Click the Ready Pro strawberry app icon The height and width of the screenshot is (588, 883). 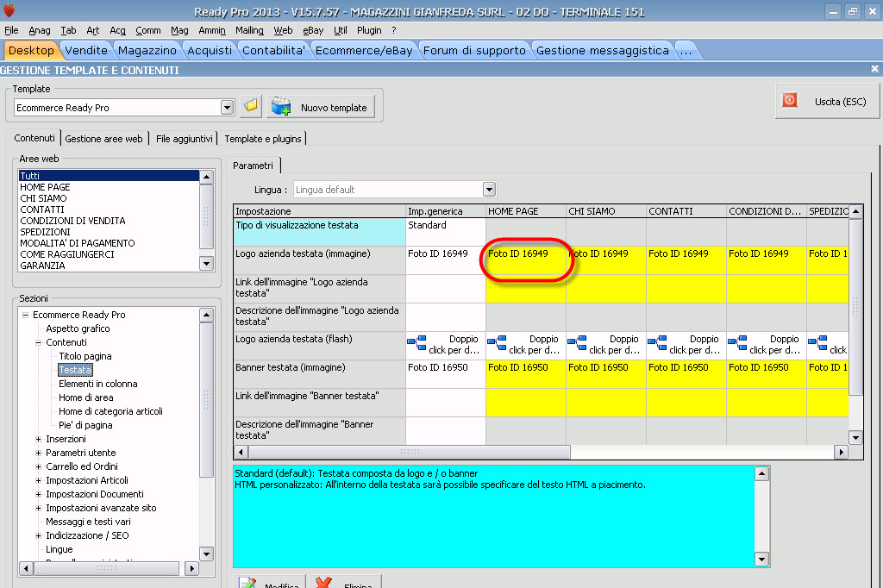pyautogui.click(x=9, y=10)
